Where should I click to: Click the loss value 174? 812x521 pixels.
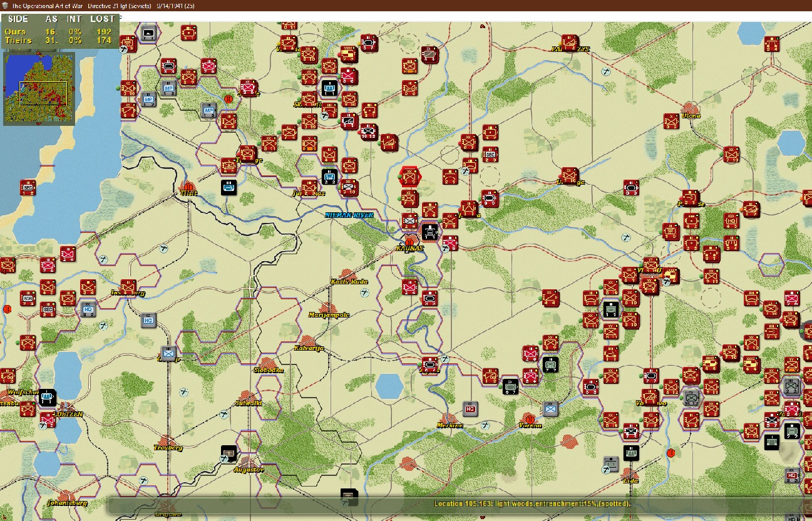pos(104,40)
